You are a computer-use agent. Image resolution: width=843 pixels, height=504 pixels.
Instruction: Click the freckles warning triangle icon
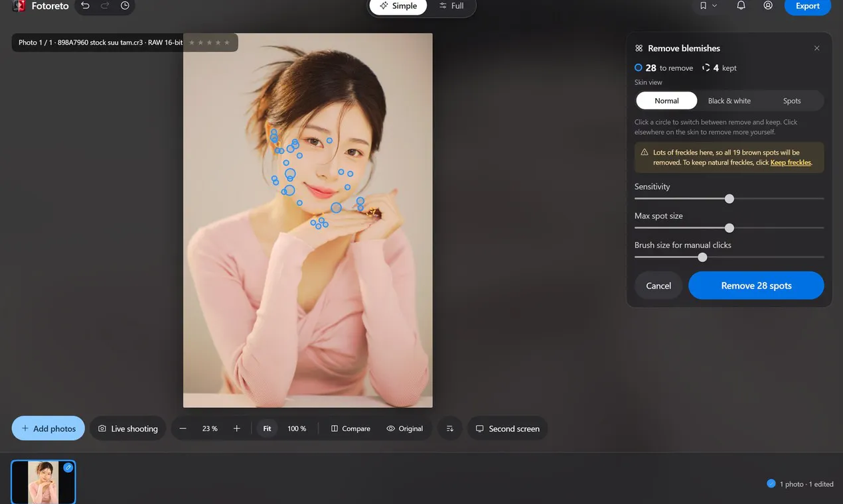pos(645,153)
